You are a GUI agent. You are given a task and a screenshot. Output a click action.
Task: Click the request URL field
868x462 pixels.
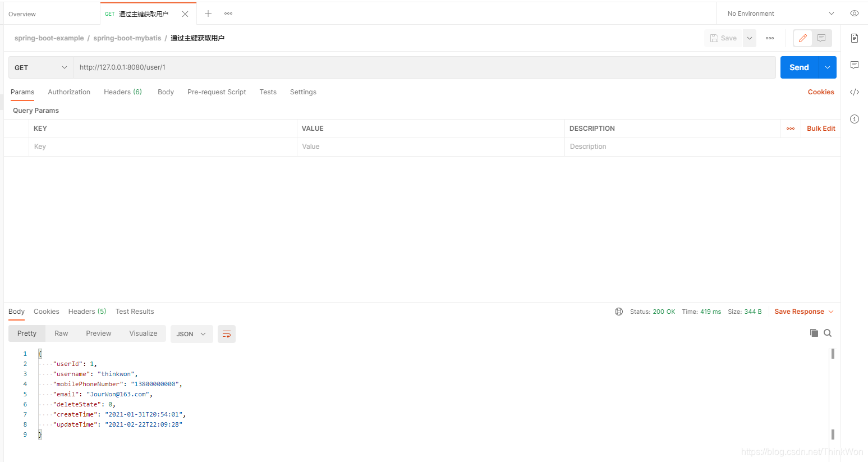[x=424, y=67]
